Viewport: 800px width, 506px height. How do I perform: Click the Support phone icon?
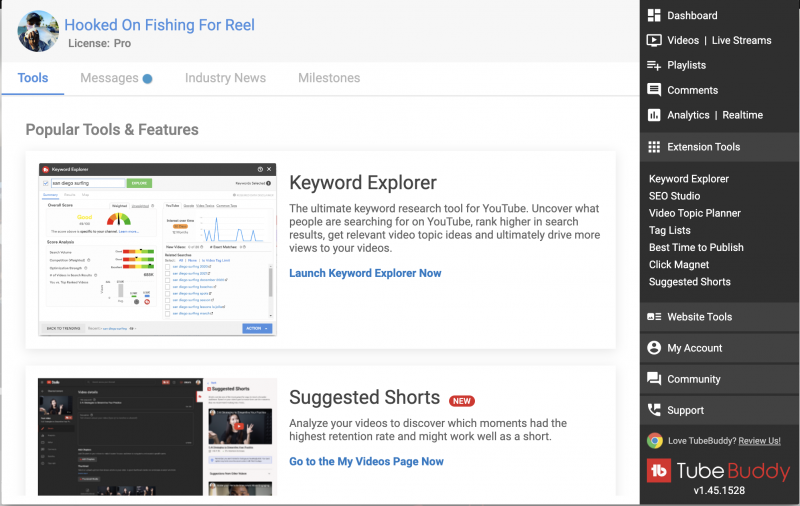tap(654, 410)
